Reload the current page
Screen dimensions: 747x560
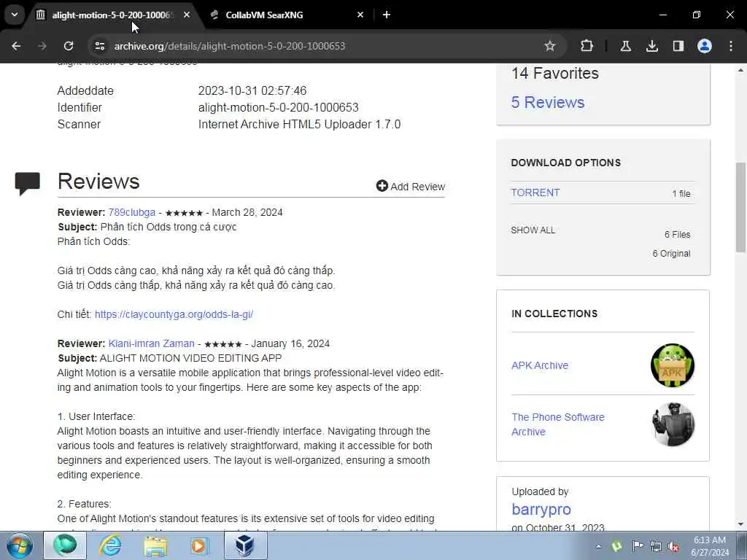click(x=69, y=46)
